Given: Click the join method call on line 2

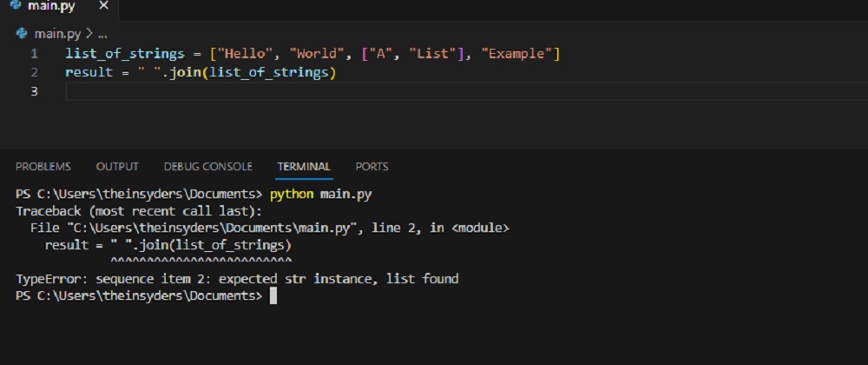Looking at the screenshot, I should [184, 72].
